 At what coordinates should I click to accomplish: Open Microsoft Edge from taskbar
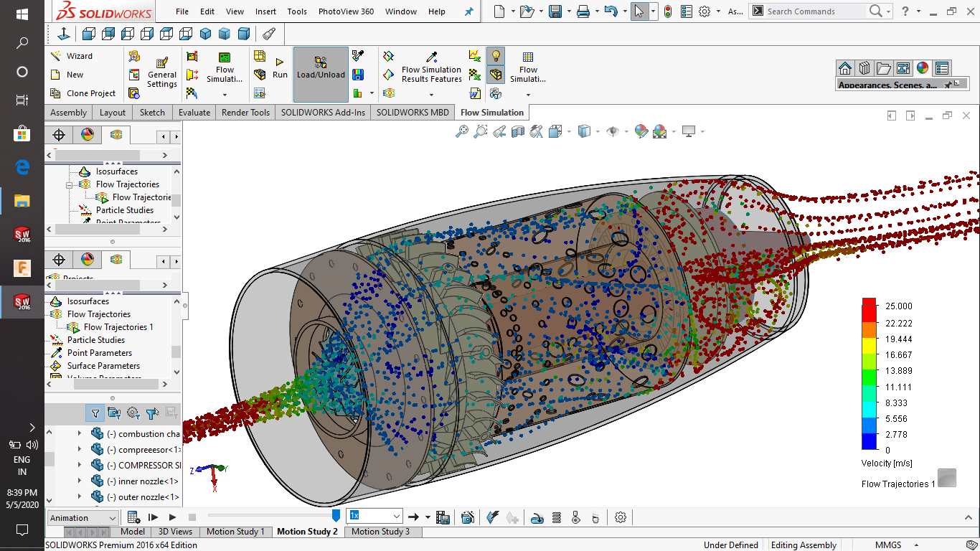click(22, 168)
